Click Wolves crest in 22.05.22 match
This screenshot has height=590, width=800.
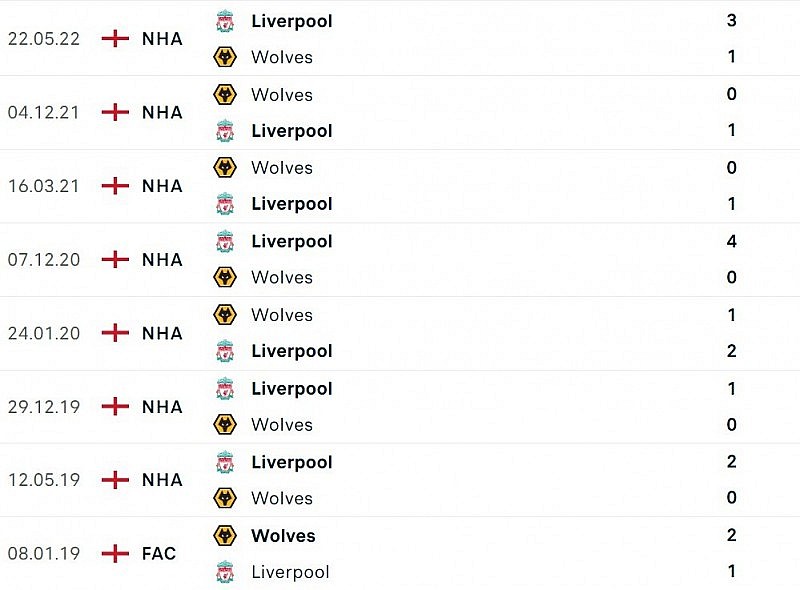(x=225, y=57)
